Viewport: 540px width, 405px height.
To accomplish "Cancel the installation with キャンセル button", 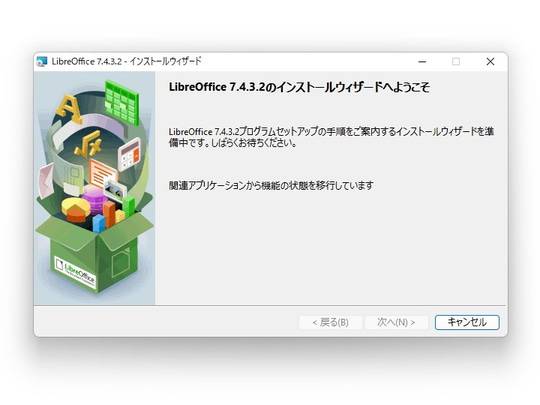I will pos(467,322).
